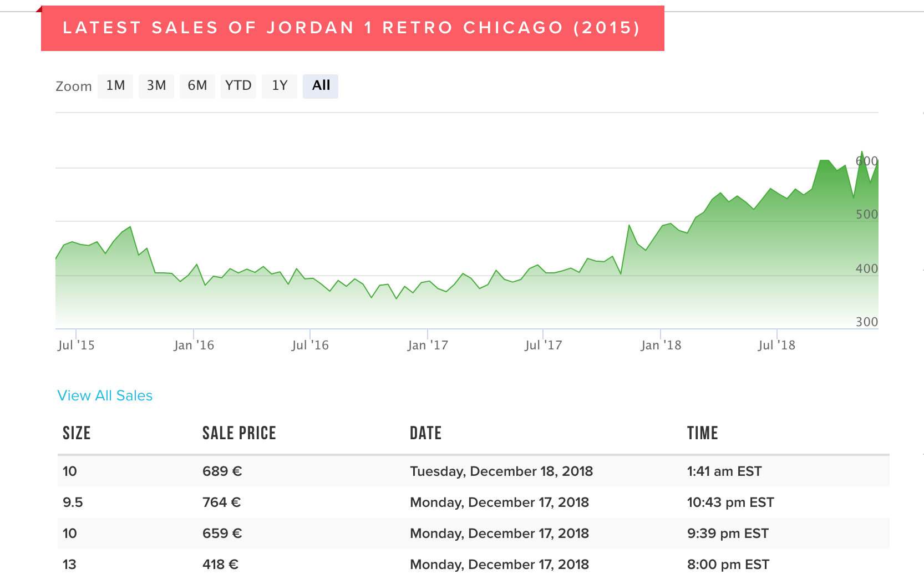Click the SIZE column header

point(77,433)
